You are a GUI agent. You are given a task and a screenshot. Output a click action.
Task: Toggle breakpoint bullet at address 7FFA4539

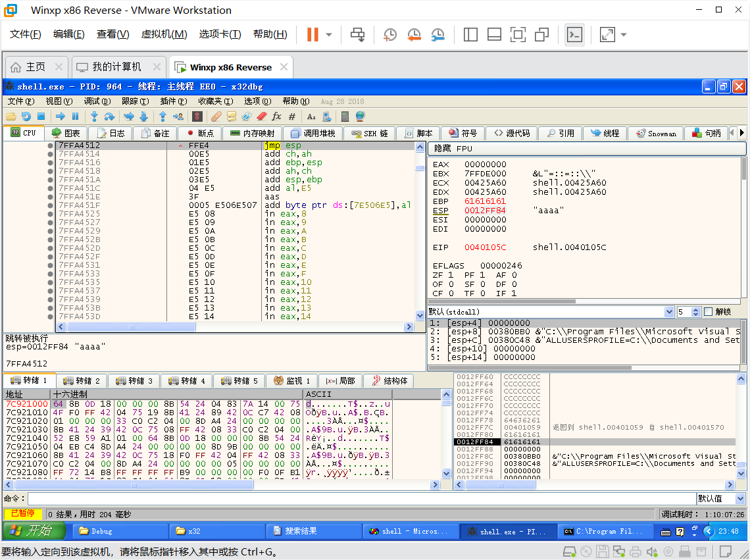pyautogui.click(x=50, y=299)
